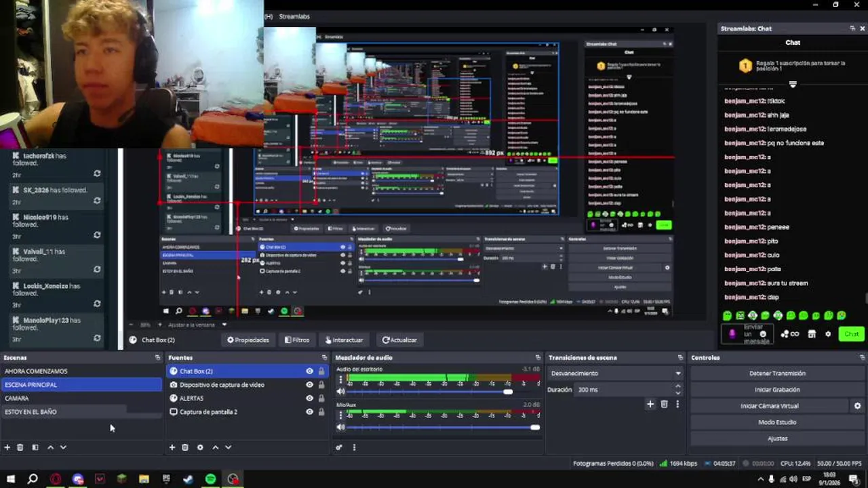Screen dimensions: 868x488
Task: Open File Explorer from the Windows taskbar
Action: click(144, 479)
